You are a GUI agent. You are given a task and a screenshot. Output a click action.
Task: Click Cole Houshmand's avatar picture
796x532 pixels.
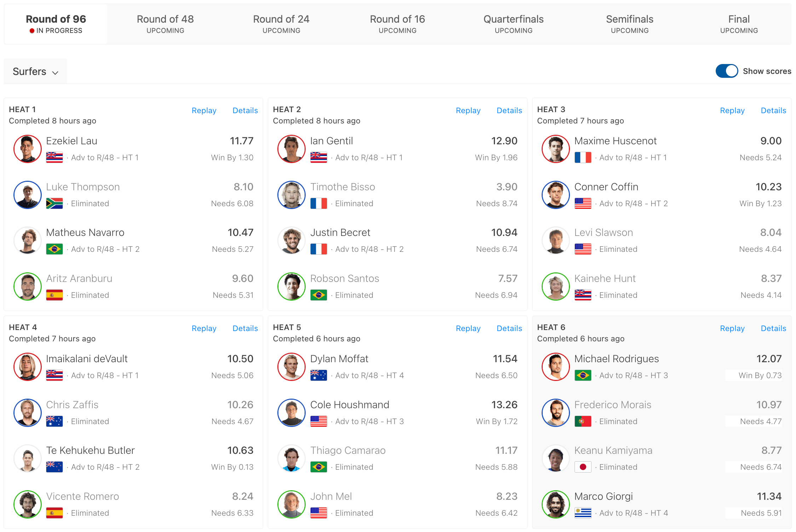(x=292, y=413)
